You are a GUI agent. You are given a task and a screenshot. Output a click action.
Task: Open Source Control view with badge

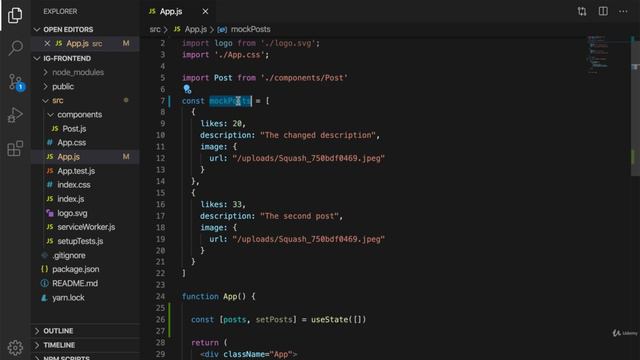16,82
